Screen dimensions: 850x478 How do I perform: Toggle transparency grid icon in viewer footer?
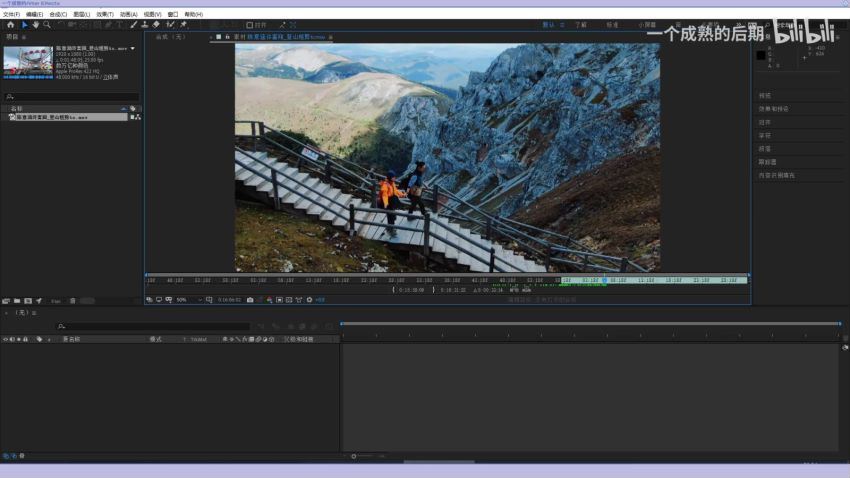point(289,300)
